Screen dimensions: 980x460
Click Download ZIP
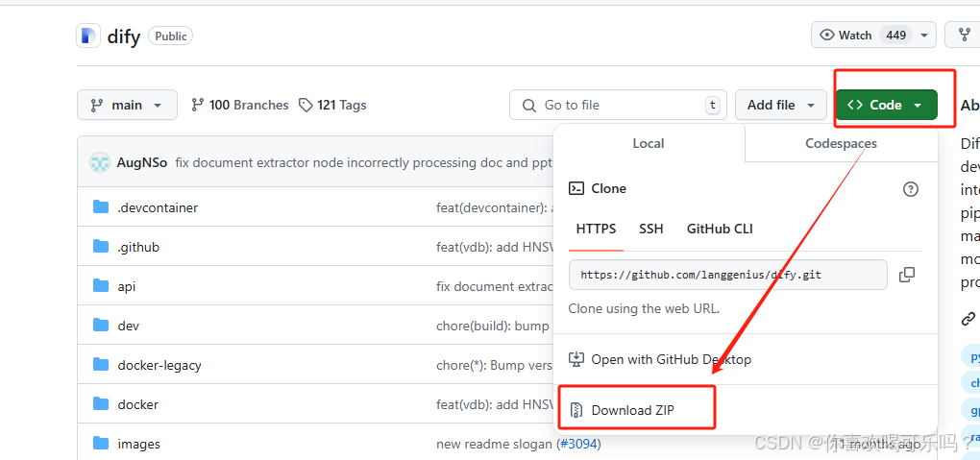tap(632, 410)
